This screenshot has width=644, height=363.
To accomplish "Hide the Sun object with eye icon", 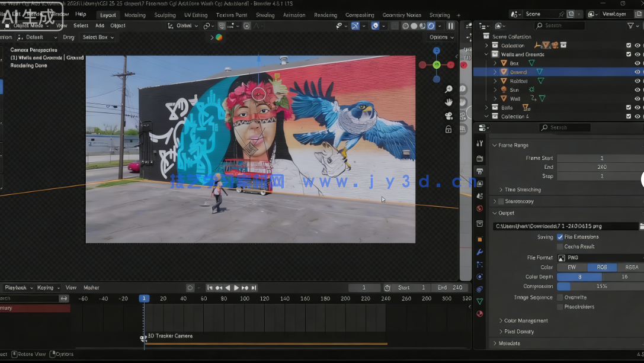I will click(637, 90).
